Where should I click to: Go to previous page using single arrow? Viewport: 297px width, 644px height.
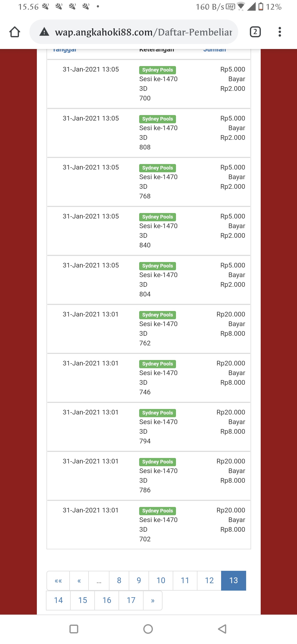79,580
